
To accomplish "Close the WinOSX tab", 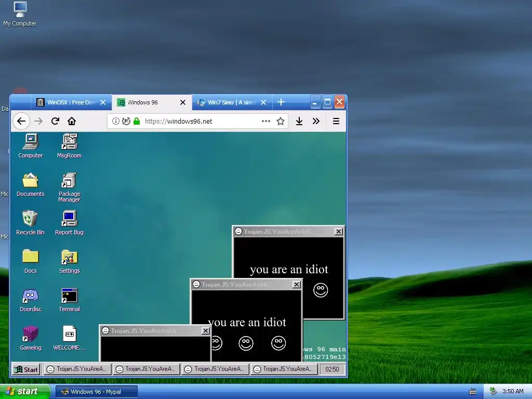I will (x=103, y=102).
